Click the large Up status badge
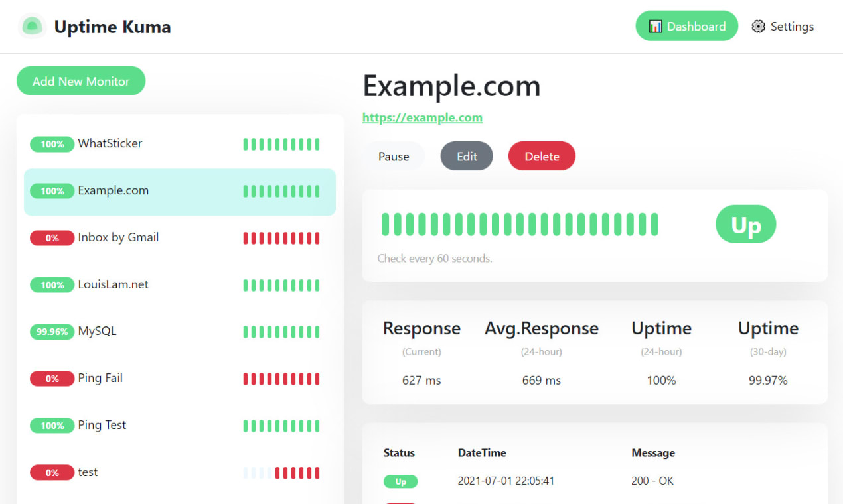 click(x=745, y=225)
